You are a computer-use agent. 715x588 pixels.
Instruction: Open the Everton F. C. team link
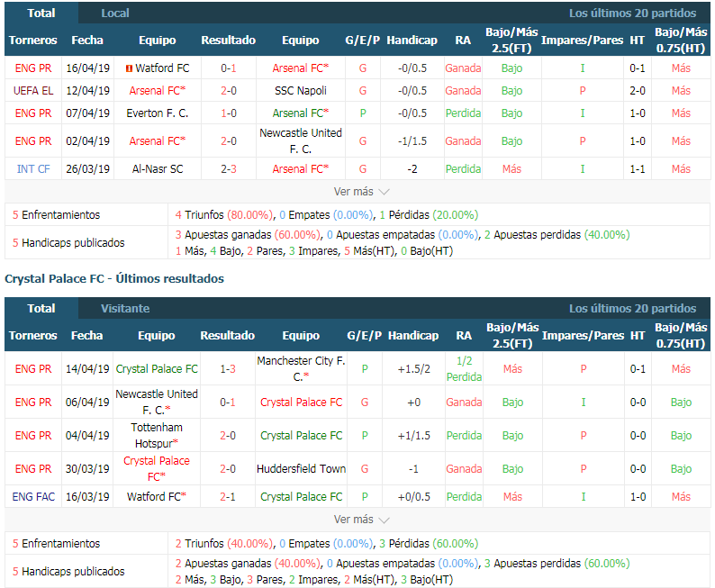[x=158, y=113]
